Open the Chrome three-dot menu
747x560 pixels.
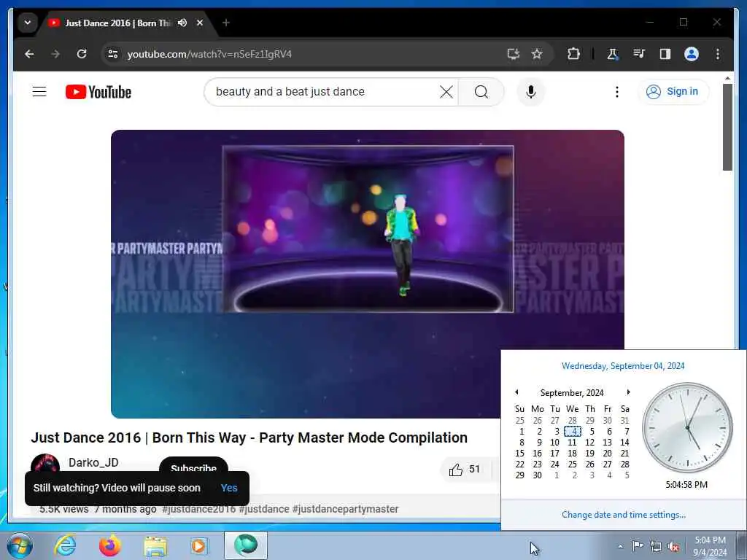click(x=718, y=54)
